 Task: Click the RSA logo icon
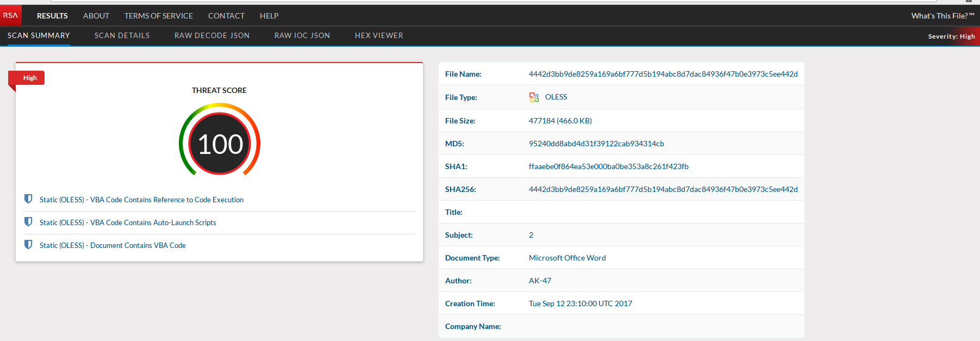click(10, 15)
